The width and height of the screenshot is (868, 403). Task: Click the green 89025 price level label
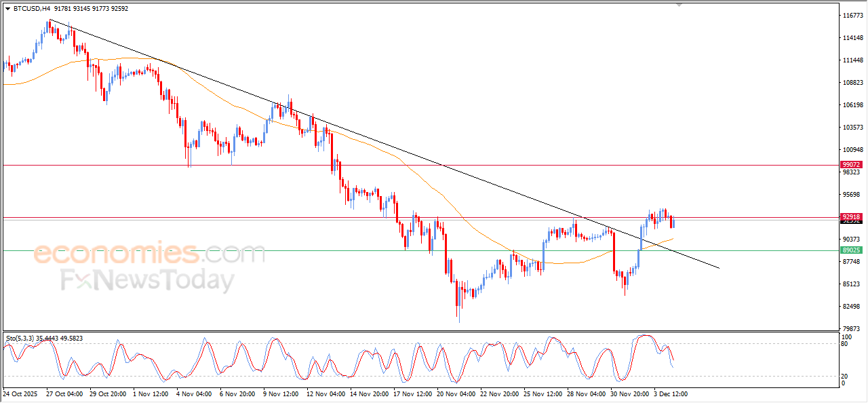pos(851,250)
